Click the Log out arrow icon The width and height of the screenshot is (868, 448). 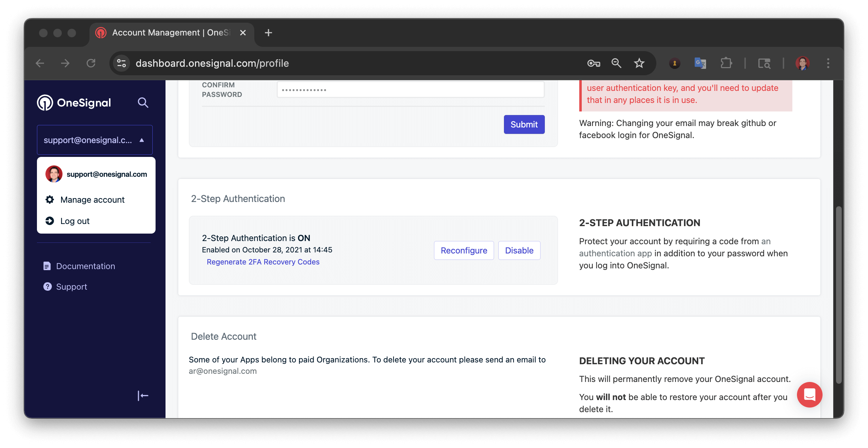[50, 221]
